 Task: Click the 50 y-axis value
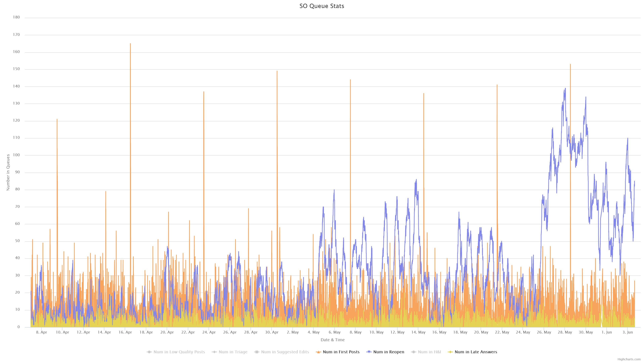pyautogui.click(x=17, y=241)
